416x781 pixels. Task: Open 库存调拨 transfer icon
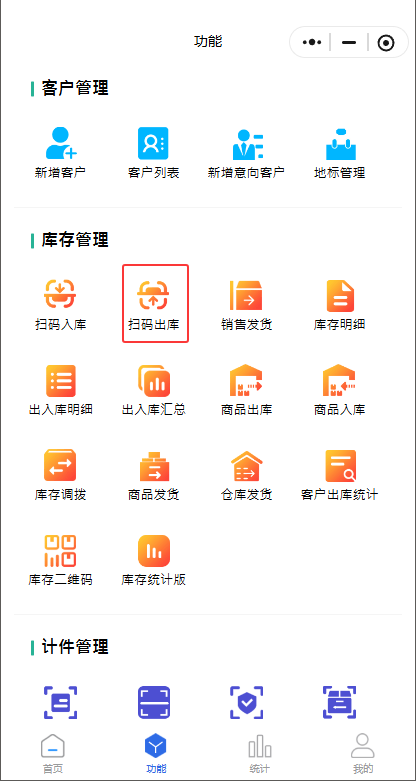click(60, 465)
